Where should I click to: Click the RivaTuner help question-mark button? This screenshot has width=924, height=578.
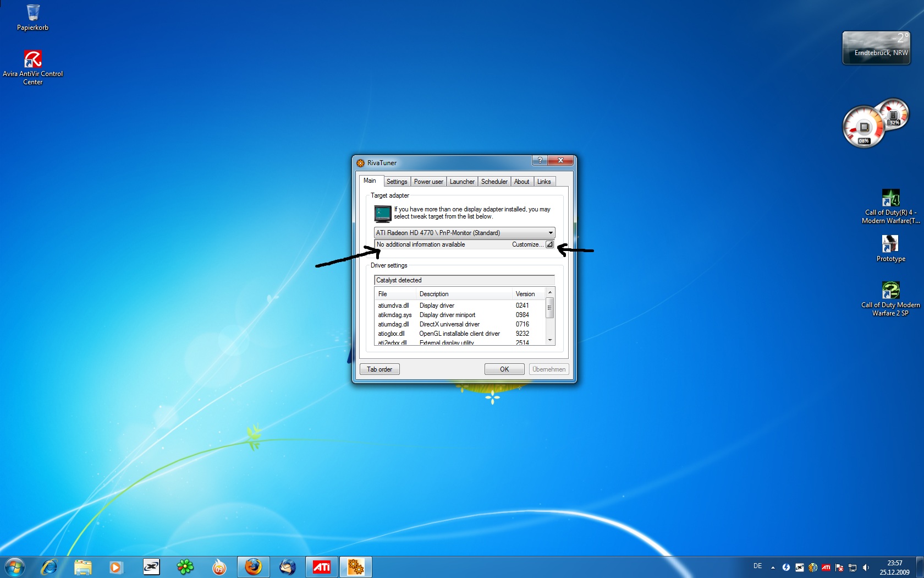coord(540,160)
